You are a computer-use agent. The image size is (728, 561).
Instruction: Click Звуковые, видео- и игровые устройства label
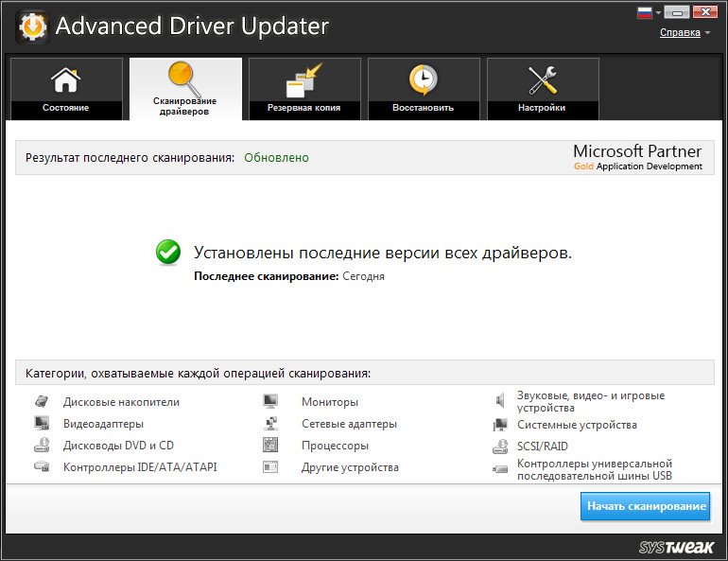591,402
